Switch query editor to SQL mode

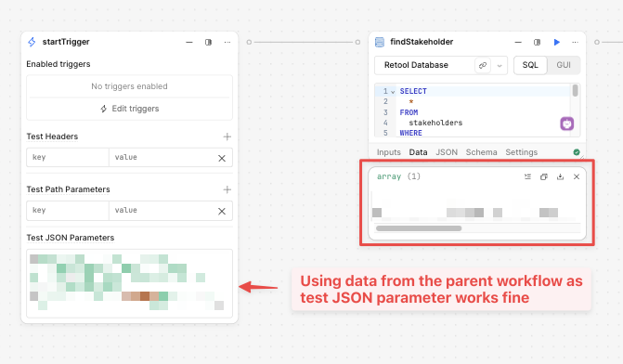click(530, 65)
